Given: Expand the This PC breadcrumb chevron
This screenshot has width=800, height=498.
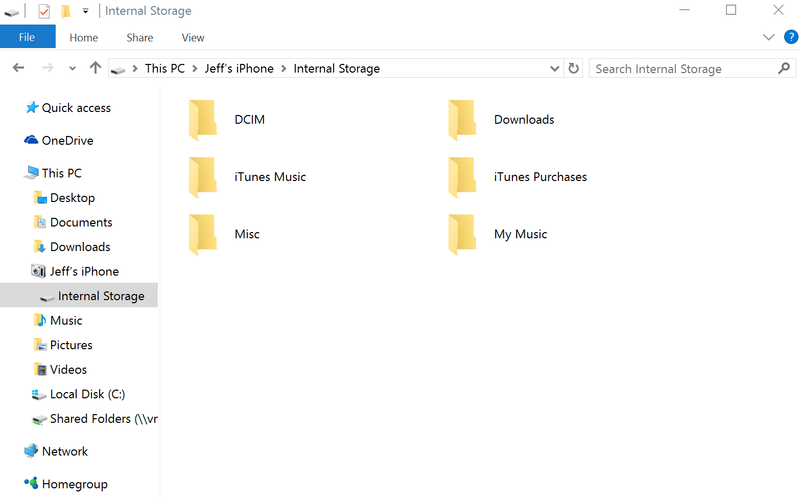Looking at the screenshot, I should tap(195, 68).
